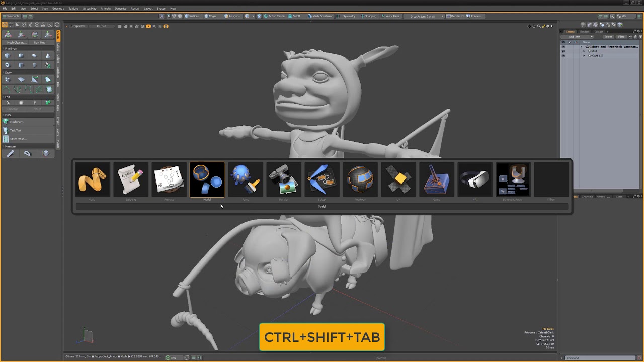
Task: Click the Command input field
Action: coord(600,358)
